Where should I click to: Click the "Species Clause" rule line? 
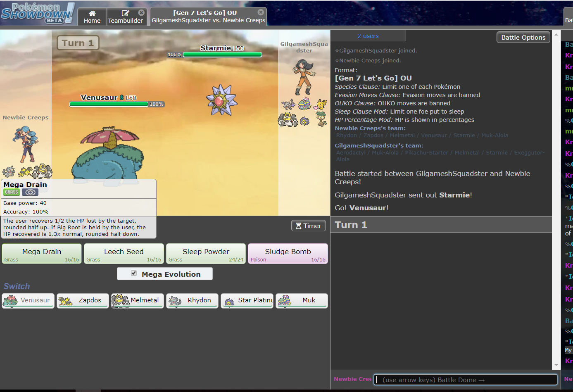397,87
